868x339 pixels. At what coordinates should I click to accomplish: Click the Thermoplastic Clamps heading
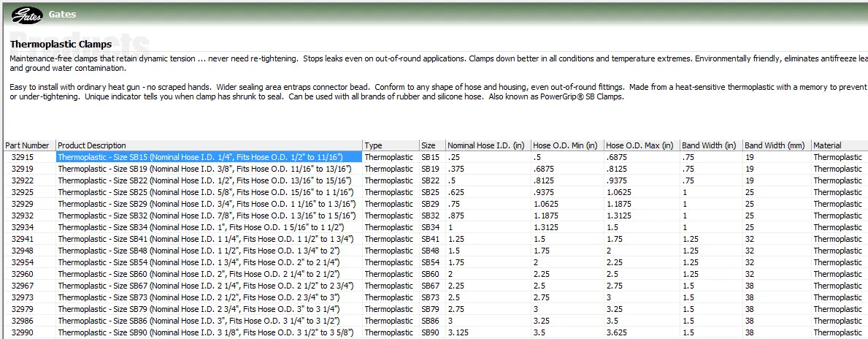tap(61, 44)
